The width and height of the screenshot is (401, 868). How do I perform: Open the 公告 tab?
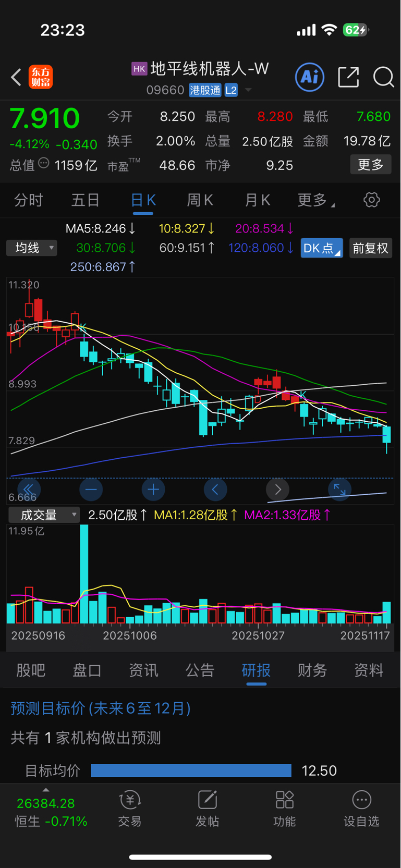pyautogui.click(x=200, y=670)
